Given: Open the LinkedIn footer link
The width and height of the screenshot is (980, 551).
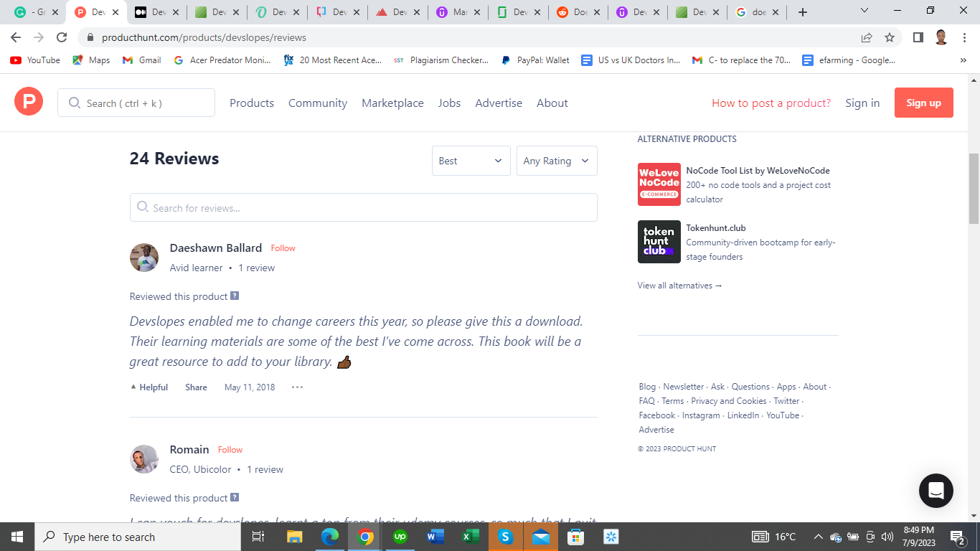Looking at the screenshot, I should pyautogui.click(x=743, y=415).
